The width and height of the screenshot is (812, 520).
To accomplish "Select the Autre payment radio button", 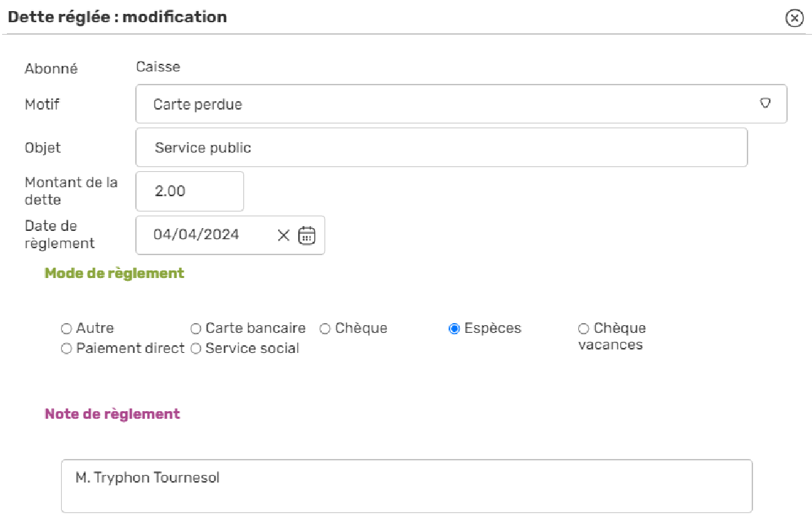I will (x=67, y=329).
